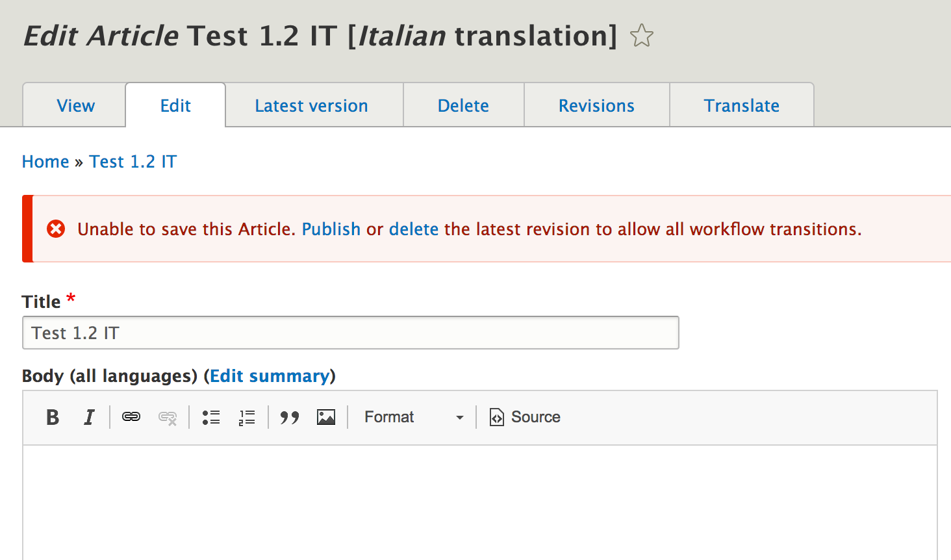Image resolution: width=951 pixels, height=560 pixels.
Task: Click the Publish link in the error message
Action: pos(331,229)
